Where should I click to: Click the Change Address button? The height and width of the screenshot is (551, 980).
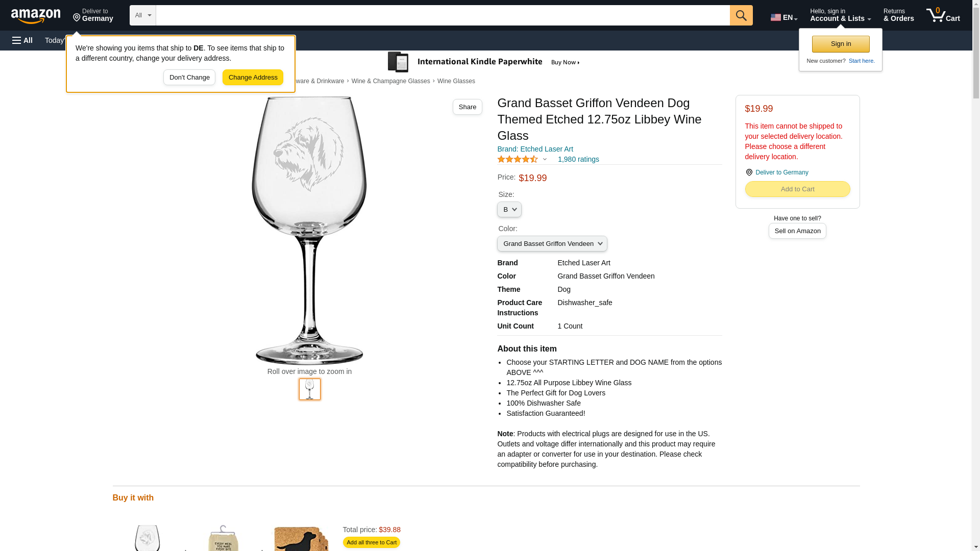[x=253, y=78]
